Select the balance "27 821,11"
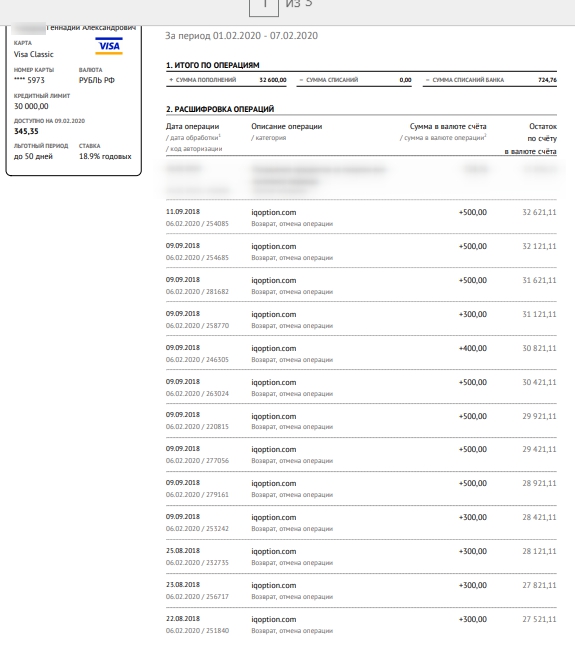This screenshot has height=649, width=575. point(539,585)
